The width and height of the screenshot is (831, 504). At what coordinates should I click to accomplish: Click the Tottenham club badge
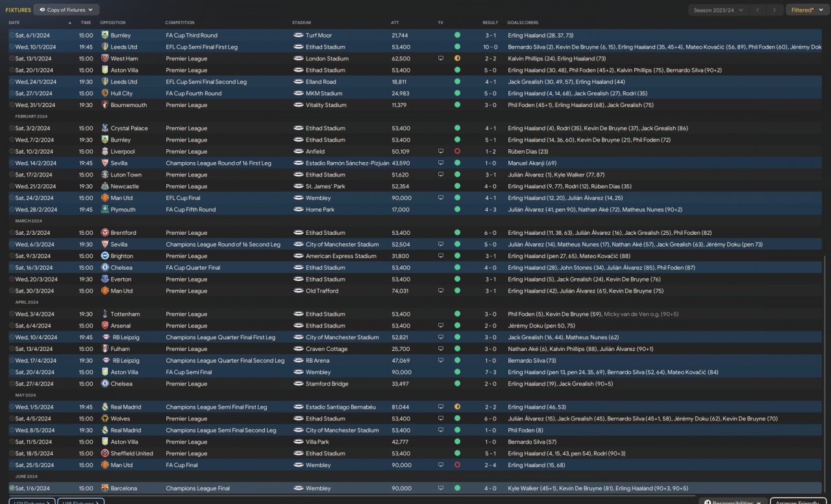tap(105, 315)
